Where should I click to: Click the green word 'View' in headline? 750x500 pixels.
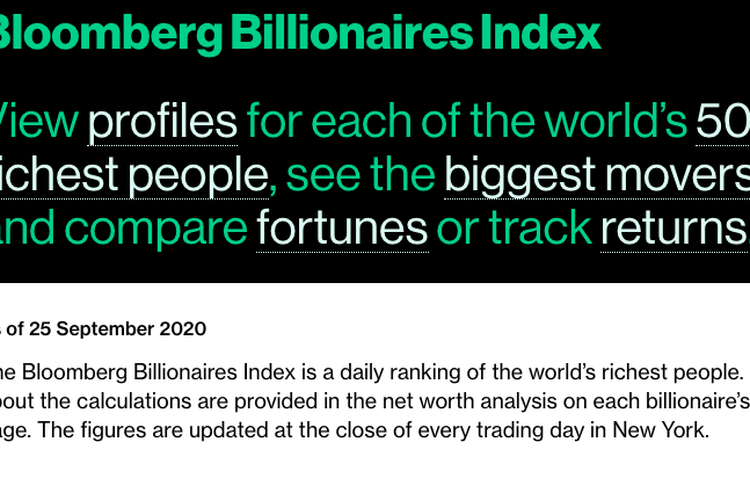click(38, 122)
